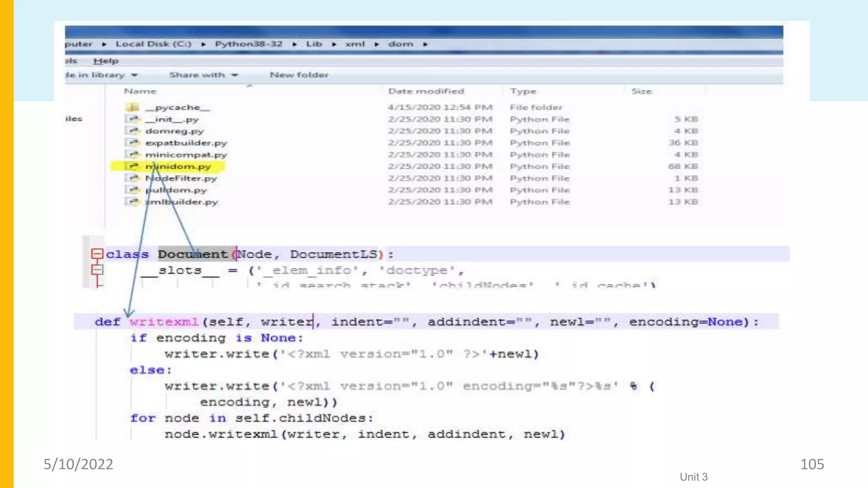Screen dimensions: 868x488
Task: Select the minicompat.py file name
Action: tap(186, 155)
